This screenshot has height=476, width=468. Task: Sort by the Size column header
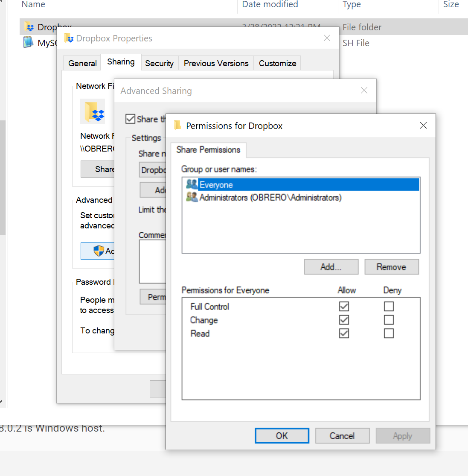(451, 4)
